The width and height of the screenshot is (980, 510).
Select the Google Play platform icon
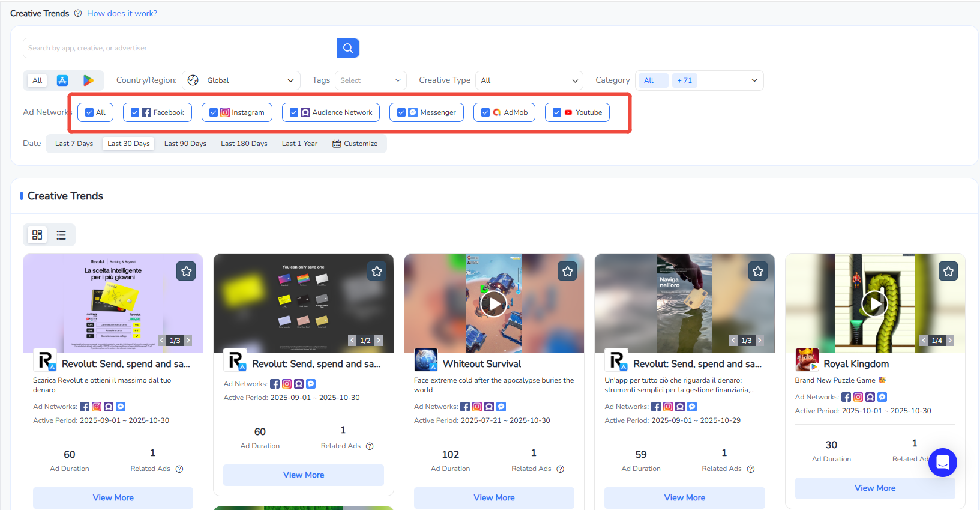(x=88, y=80)
